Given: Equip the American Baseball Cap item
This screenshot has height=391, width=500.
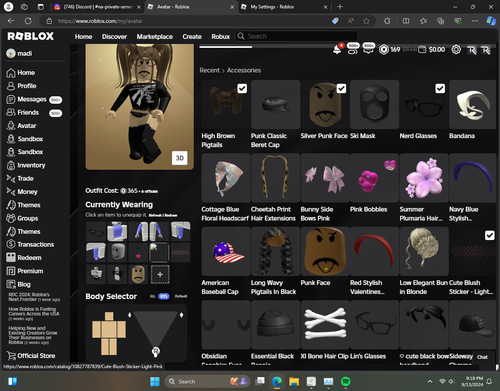Looking at the screenshot, I should pos(226,251).
